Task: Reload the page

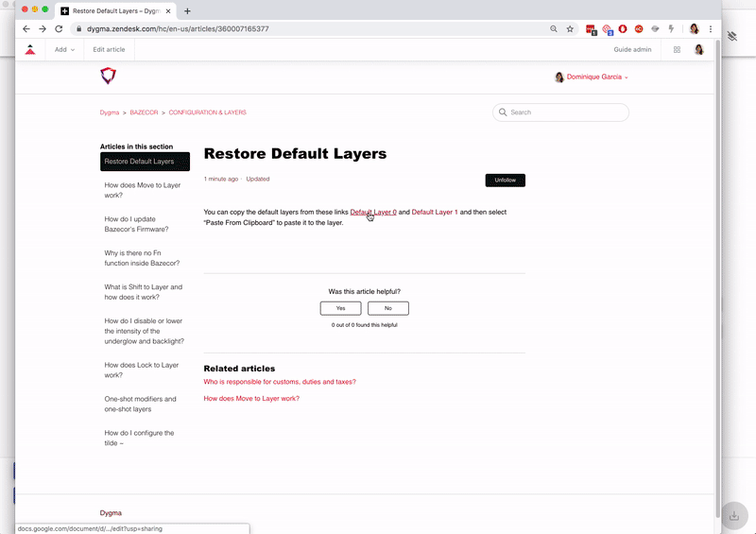Action: click(x=59, y=29)
